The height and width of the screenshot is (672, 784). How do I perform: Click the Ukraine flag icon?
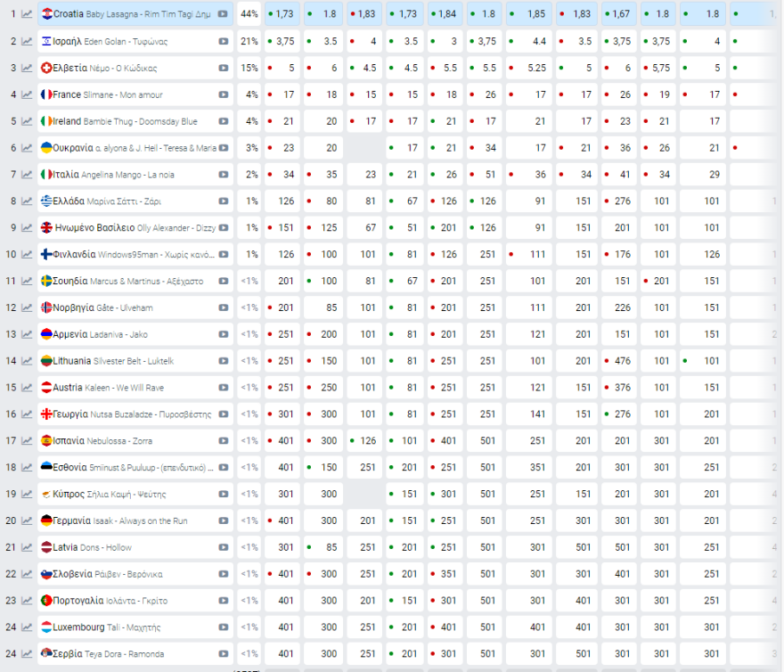[46, 148]
